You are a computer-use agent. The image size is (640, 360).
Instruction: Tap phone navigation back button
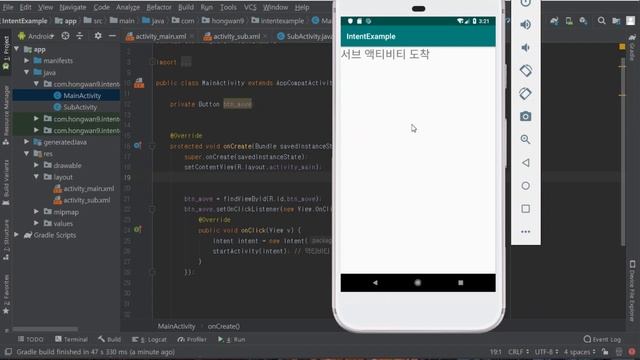tap(375, 282)
